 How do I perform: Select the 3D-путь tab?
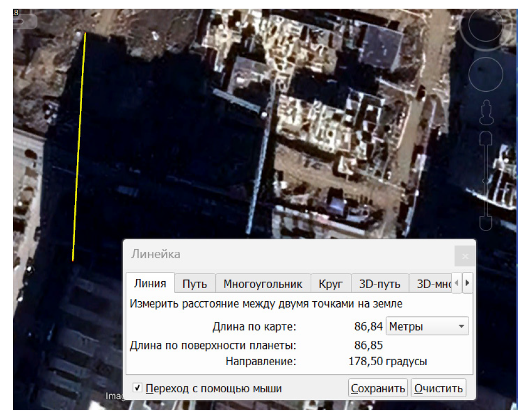380,284
